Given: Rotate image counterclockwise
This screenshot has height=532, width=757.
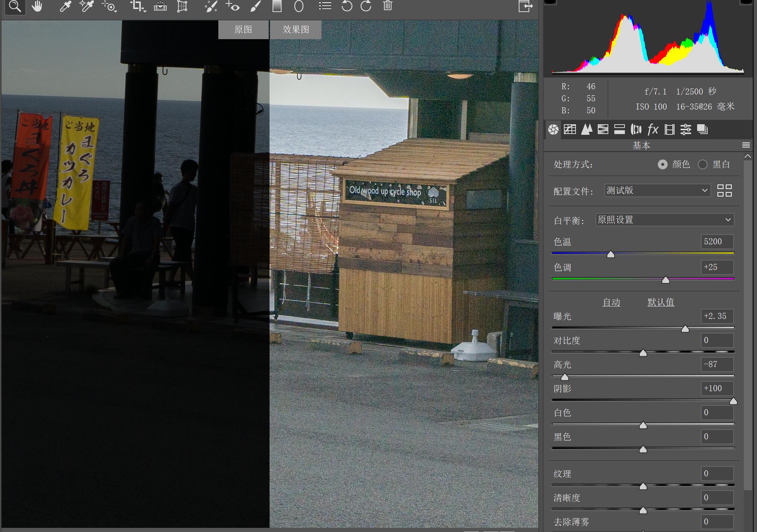Looking at the screenshot, I should tap(347, 6).
